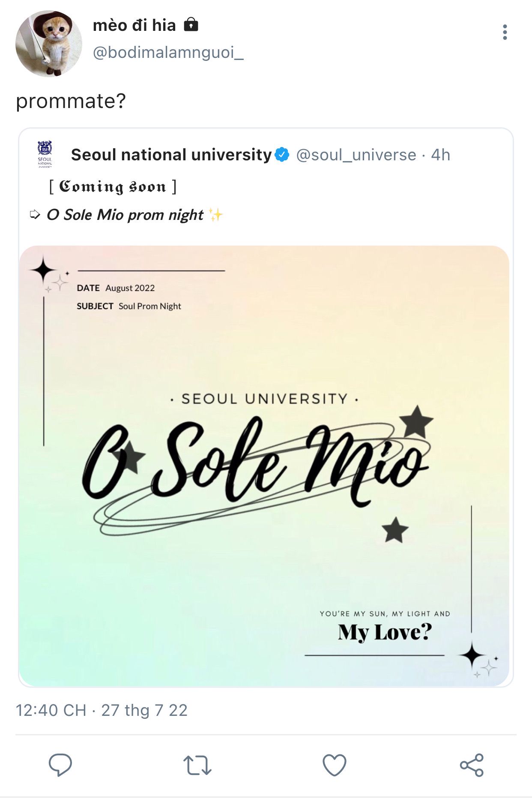Retweet using the arrows icon
The image size is (532, 805).
[197, 765]
